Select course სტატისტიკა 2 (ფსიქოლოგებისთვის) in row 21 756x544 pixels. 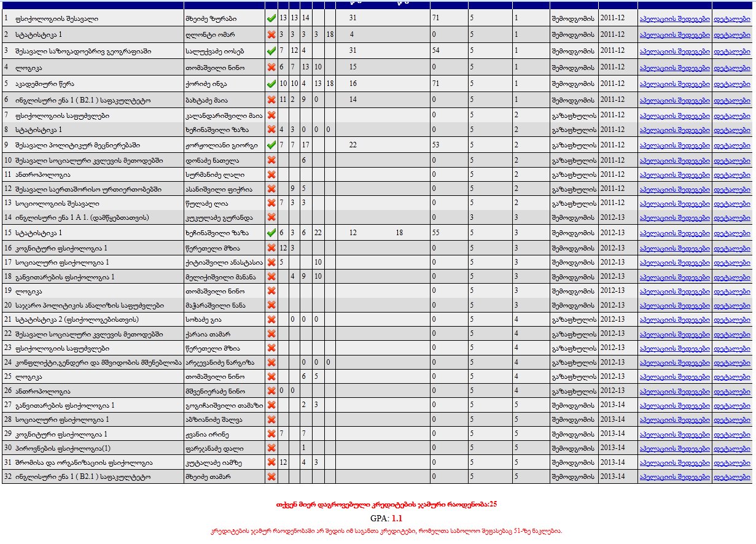point(76,319)
